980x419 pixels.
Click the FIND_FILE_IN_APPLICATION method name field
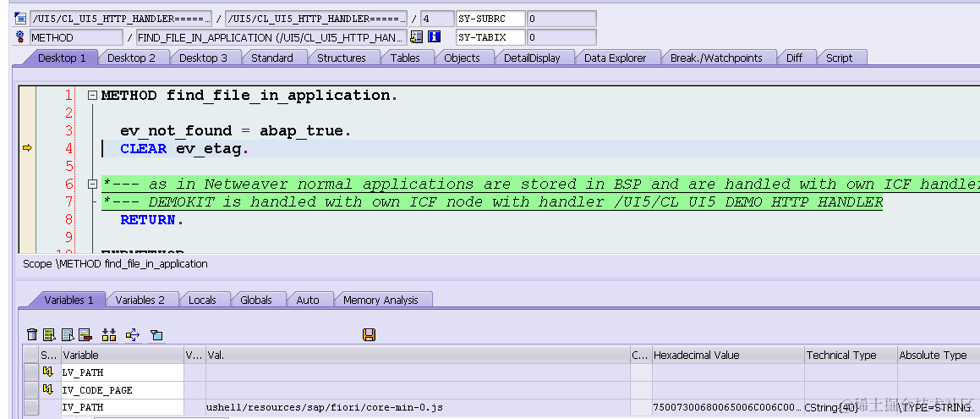tap(271, 37)
